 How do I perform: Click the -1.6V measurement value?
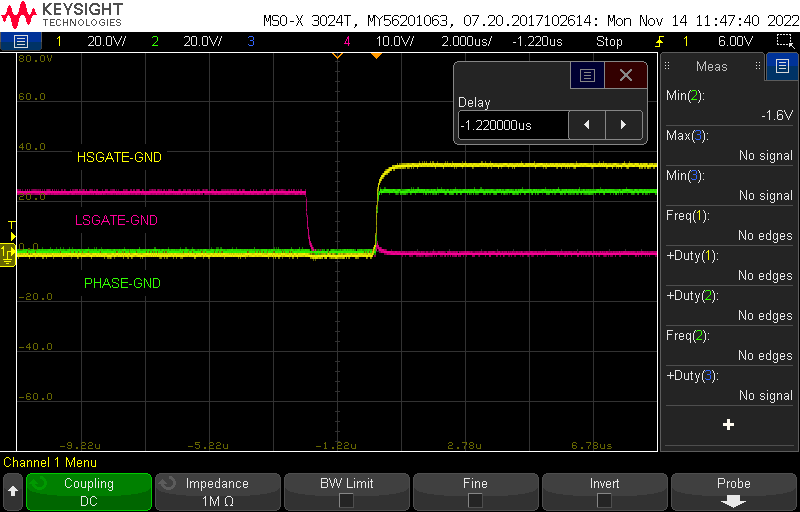pyautogui.click(x=777, y=115)
